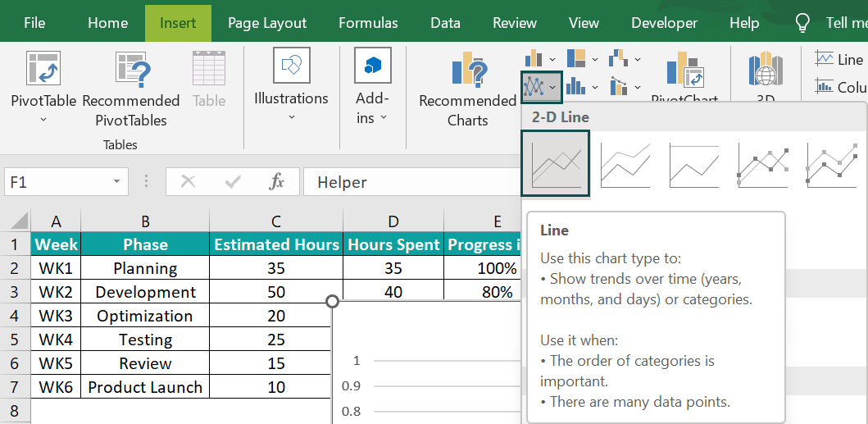Image resolution: width=868 pixels, height=424 pixels.
Task: Click the Insert Function fx icon
Action: [277, 182]
